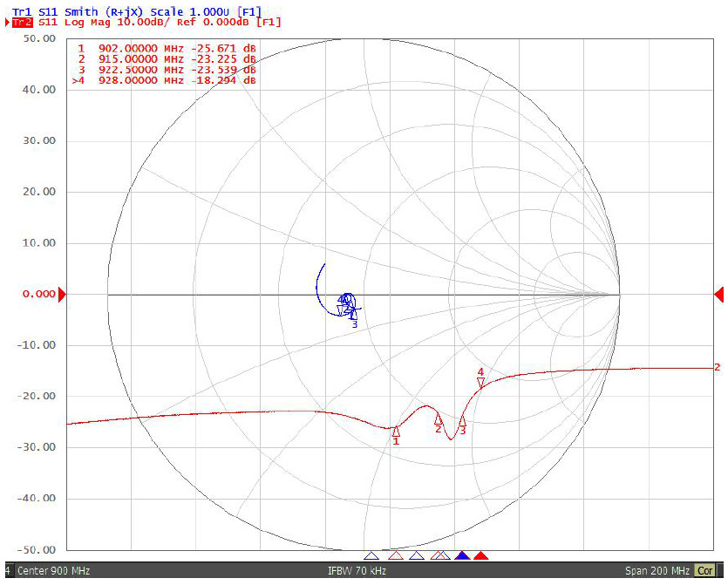Click the red reference arrow on right edge
The height and width of the screenshot is (585, 728).
pos(718,295)
